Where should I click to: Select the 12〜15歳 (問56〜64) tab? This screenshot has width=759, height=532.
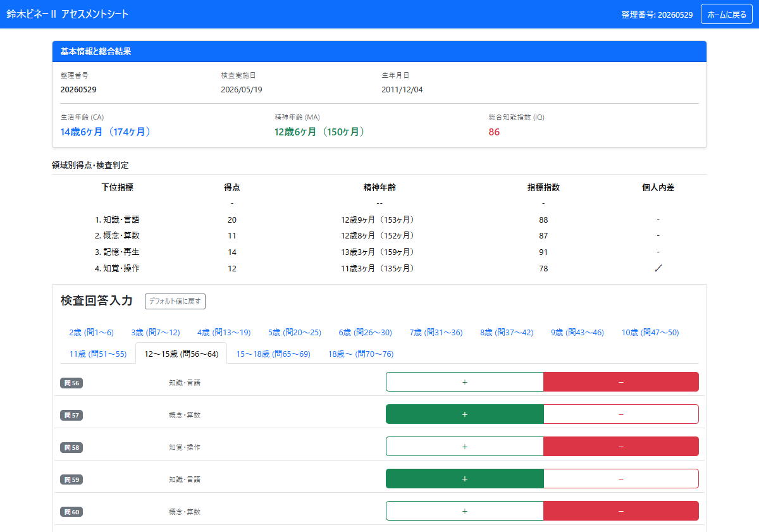click(182, 354)
